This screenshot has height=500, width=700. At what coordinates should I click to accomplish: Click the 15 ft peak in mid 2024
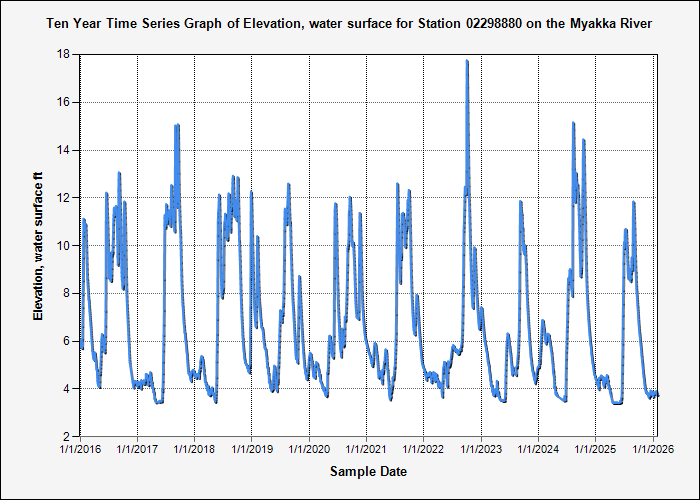pyautogui.click(x=573, y=124)
